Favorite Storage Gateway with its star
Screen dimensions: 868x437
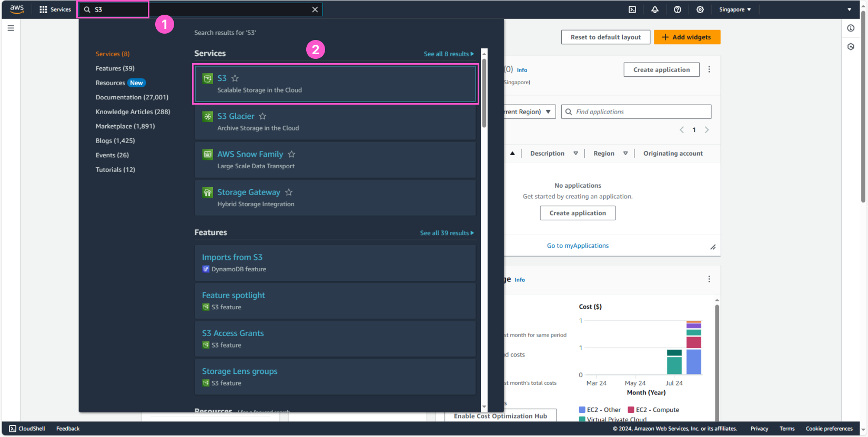[289, 192]
